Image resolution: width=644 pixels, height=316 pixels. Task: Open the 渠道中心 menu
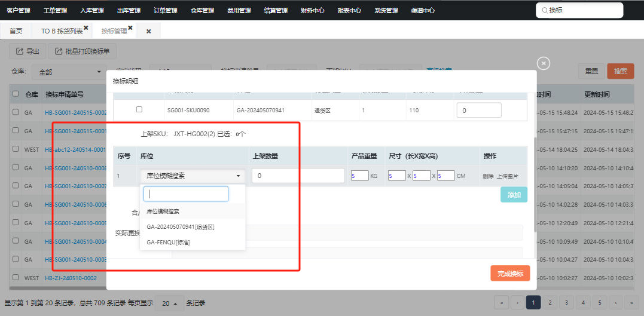coord(423,11)
